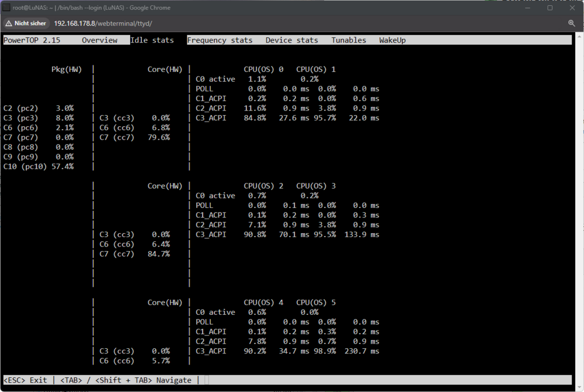
Task: Minimize the Chrome window
Action: [x=527, y=8]
